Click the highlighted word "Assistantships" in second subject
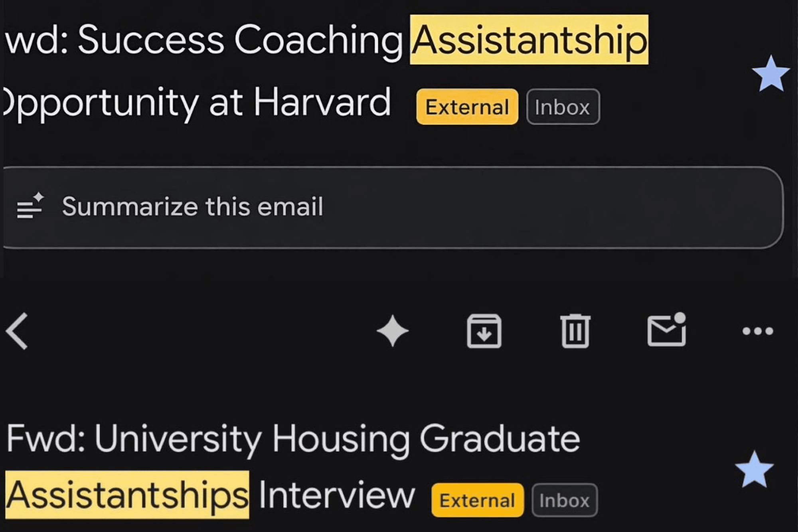This screenshot has height=532, width=798. (127, 495)
